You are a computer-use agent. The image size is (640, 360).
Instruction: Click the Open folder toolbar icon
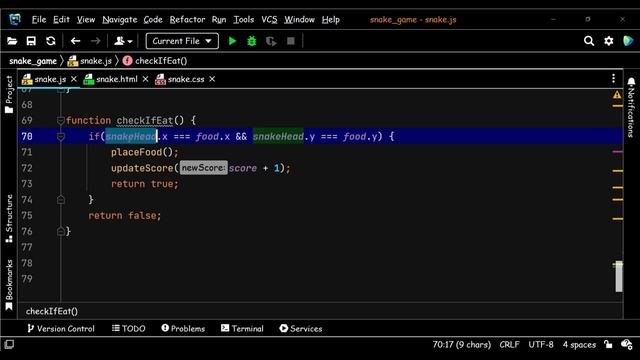point(12,41)
